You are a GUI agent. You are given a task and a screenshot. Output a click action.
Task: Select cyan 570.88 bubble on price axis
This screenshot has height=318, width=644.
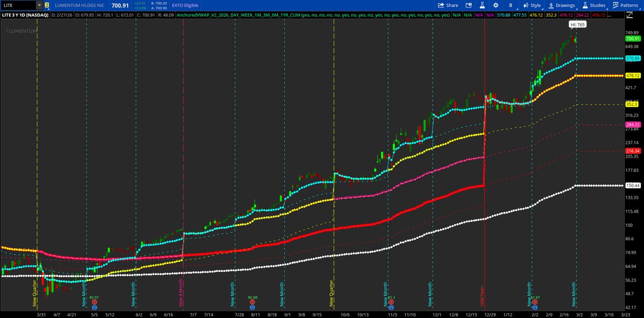coord(633,58)
